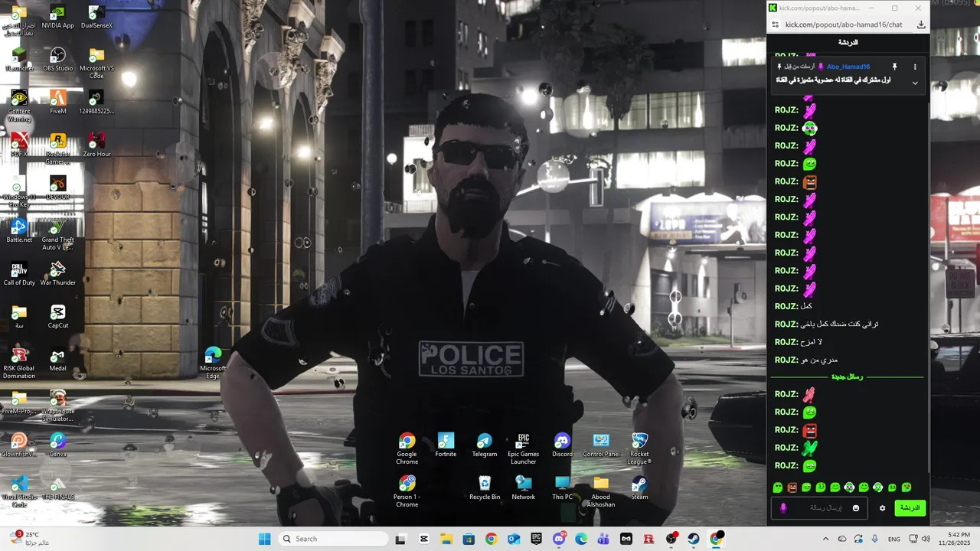This screenshot has width=980, height=551.
Task: Open pinned message three-dot menu
Action: (x=915, y=67)
